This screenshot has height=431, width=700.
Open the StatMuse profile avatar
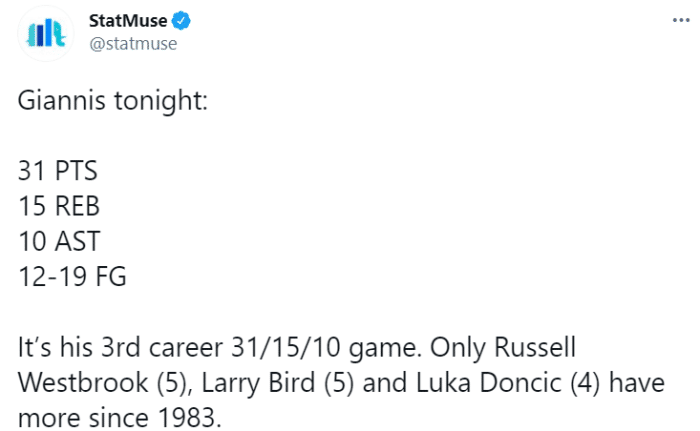click(44, 33)
